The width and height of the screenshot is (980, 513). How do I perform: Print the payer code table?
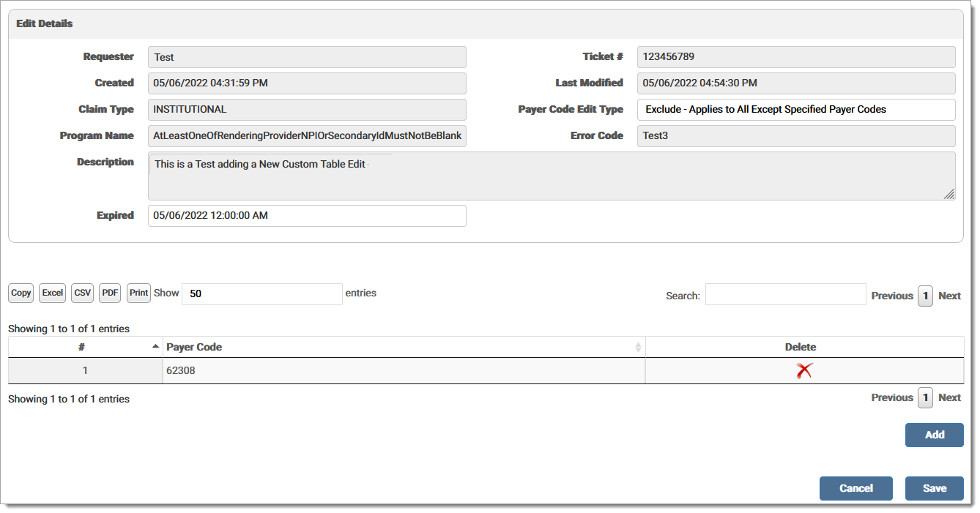tap(138, 293)
